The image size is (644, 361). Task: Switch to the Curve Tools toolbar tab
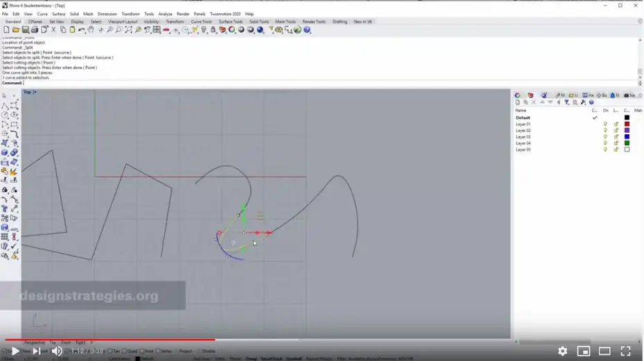202,21
